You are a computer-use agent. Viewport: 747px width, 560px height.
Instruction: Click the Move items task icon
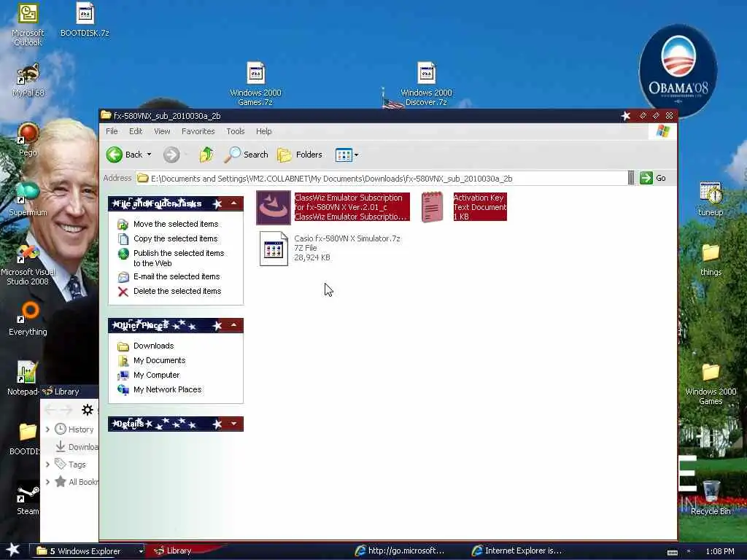click(x=123, y=225)
